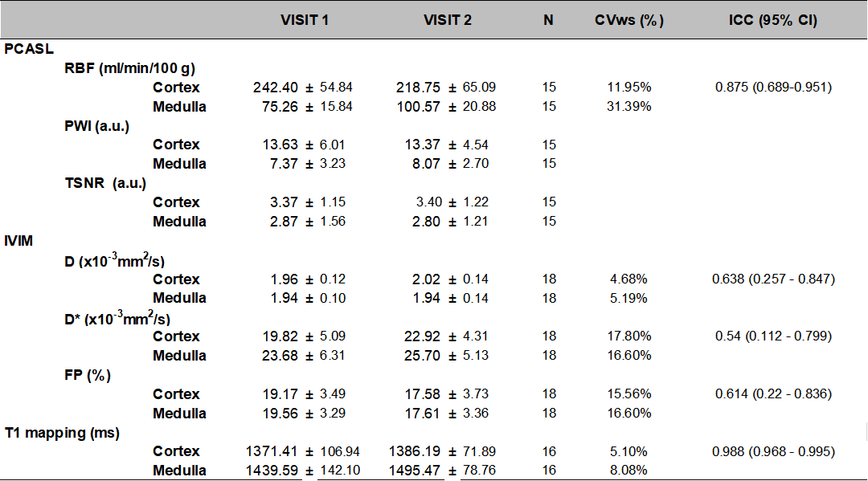
Task: Select the PWI (a.u.) parameter label
Action: coord(96,125)
